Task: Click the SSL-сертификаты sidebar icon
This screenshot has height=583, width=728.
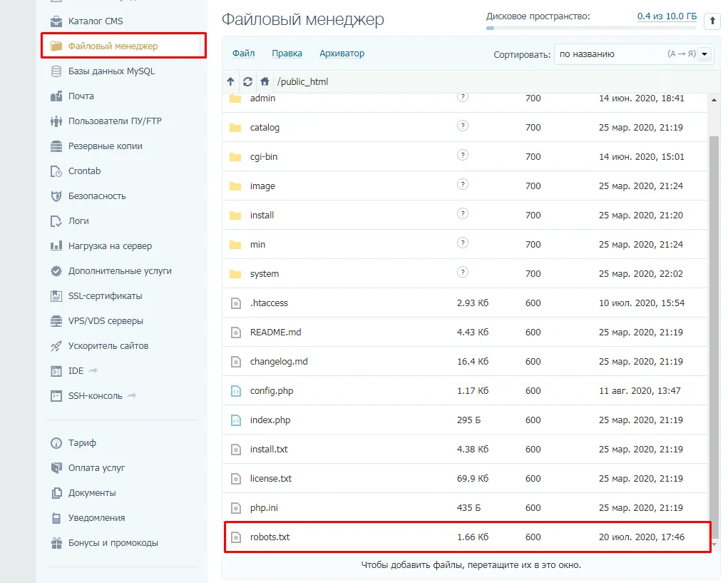Action: pos(56,296)
